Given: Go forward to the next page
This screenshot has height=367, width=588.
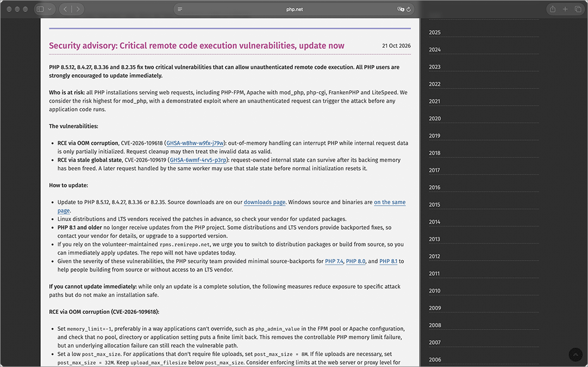Looking at the screenshot, I should click(x=78, y=9).
